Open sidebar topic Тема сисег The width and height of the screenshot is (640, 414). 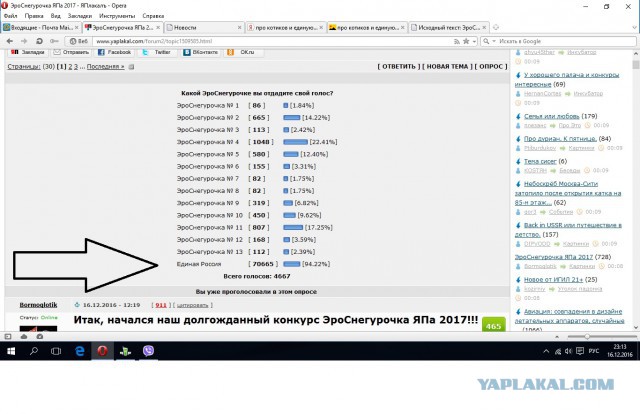[540, 161]
